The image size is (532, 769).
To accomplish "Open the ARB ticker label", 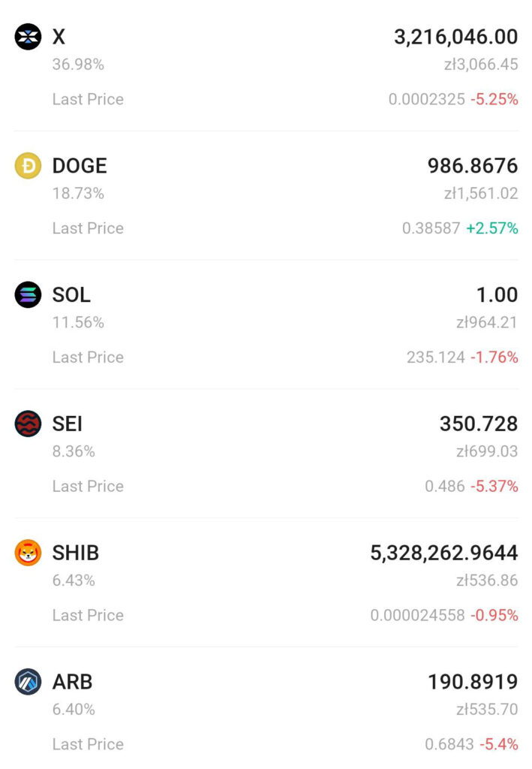I will coord(73,682).
